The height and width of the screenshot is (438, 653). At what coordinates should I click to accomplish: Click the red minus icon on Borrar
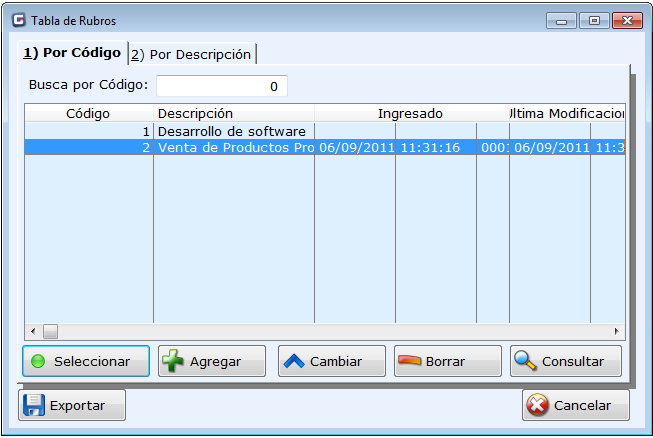pos(410,361)
